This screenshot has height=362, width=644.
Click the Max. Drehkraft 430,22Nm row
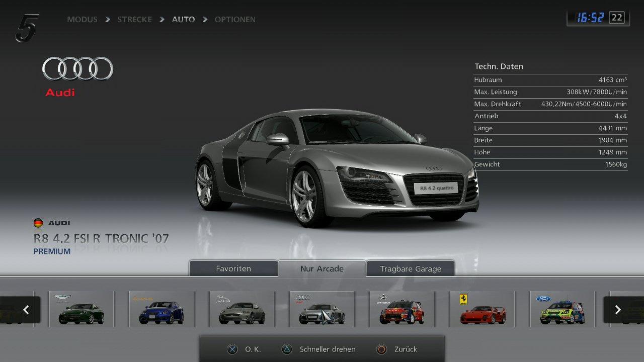pyautogui.click(x=550, y=104)
